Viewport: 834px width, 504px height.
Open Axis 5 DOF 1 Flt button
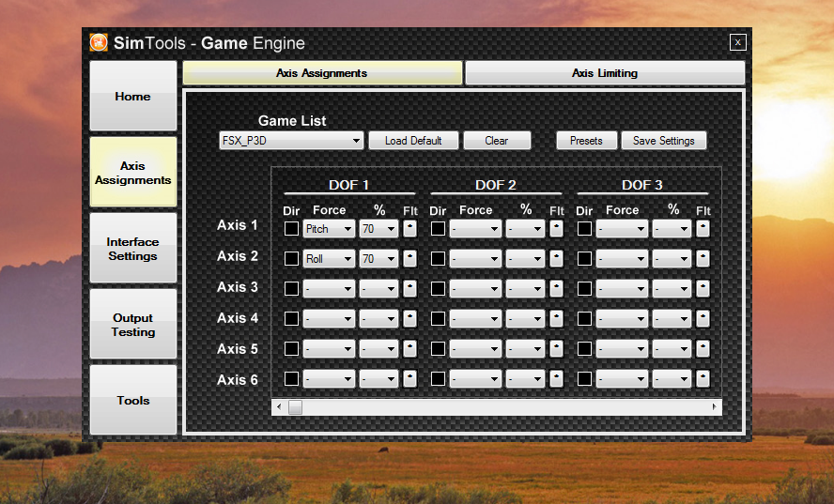(409, 349)
